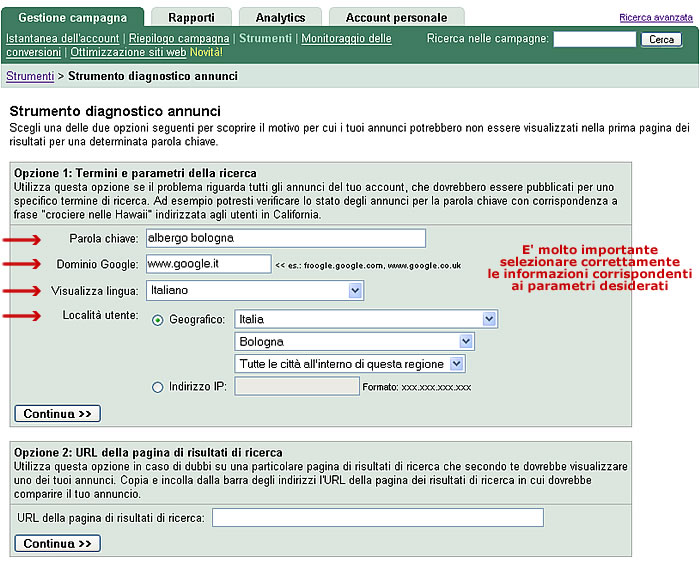Select the Geografico radio button

[x=158, y=320]
